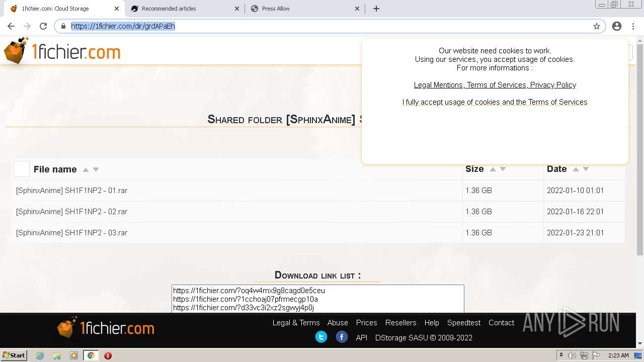The image size is (644, 362).
Task: Click the Chrome icon in the taskbar
Action: coord(91,355)
